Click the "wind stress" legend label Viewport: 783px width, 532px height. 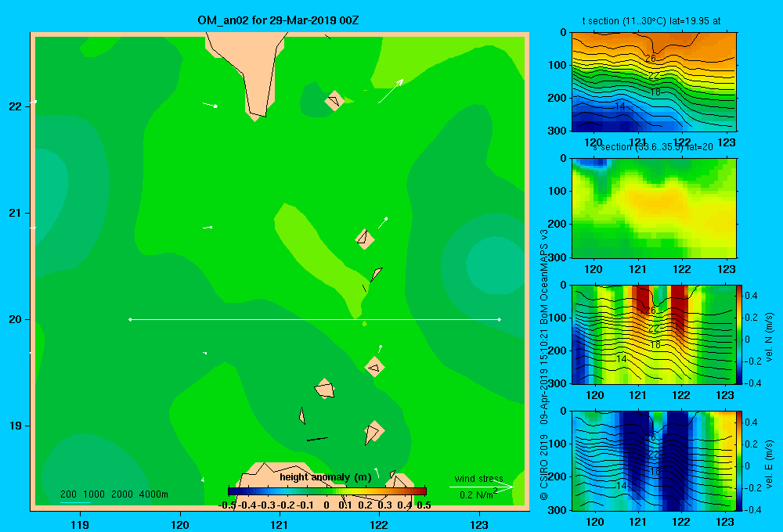479,479
